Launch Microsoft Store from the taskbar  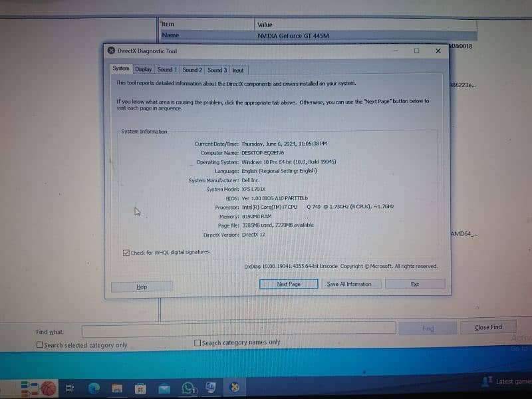pos(140,388)
